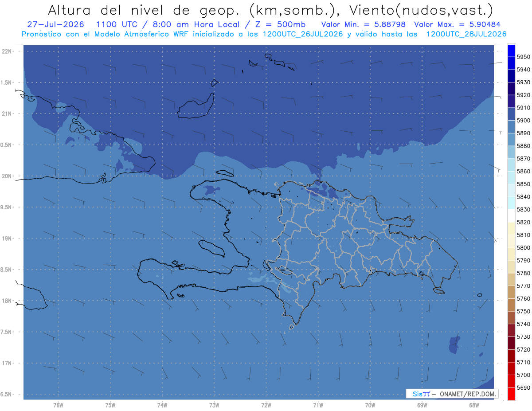
Task: Click the legend swatch between 5760 and 5770
Action: coord(511,292)
